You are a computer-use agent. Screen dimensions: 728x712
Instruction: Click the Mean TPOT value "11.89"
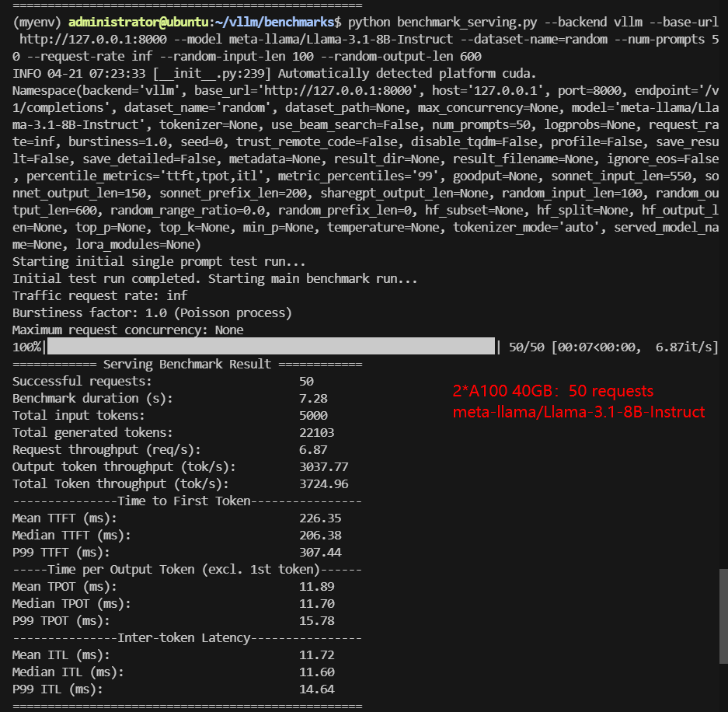tap(317, 587)
